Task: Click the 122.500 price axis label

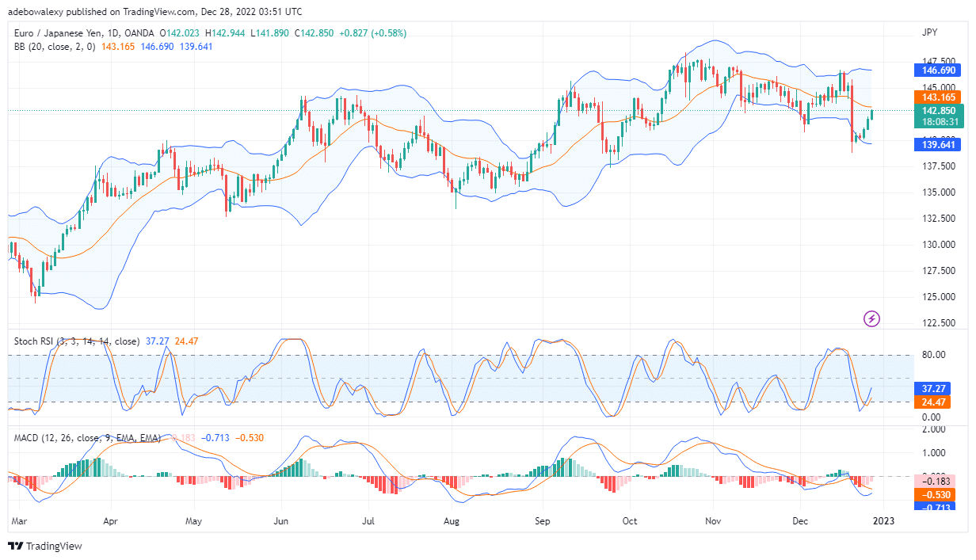Action: pos(940,322)
